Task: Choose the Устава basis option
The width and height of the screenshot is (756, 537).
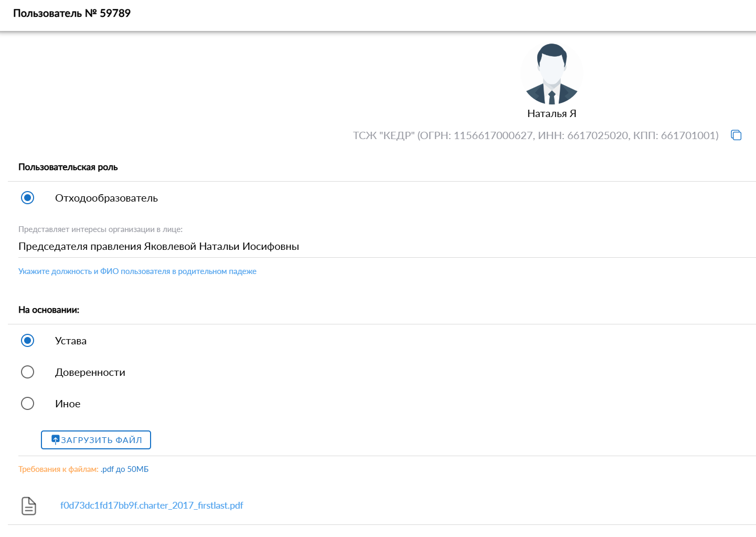Action: click(27, 341)
